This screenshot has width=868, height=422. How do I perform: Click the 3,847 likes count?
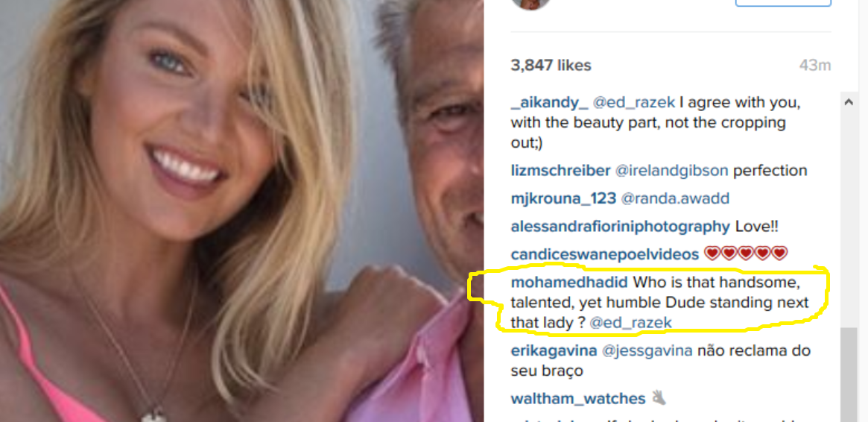coord(551,66)
